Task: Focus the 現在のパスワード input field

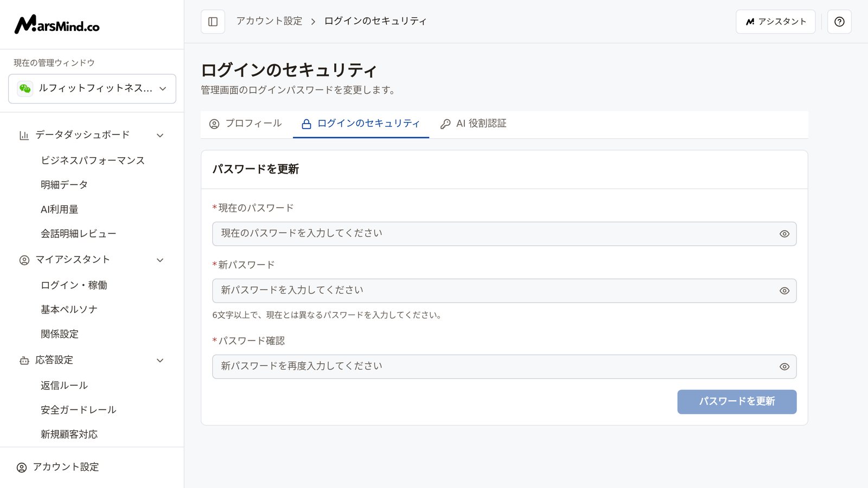Action: click(x=505, y=234)
